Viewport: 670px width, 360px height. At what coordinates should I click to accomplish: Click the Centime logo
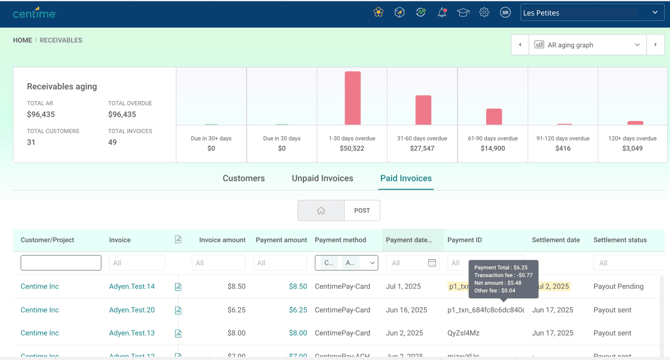[34, 13]
